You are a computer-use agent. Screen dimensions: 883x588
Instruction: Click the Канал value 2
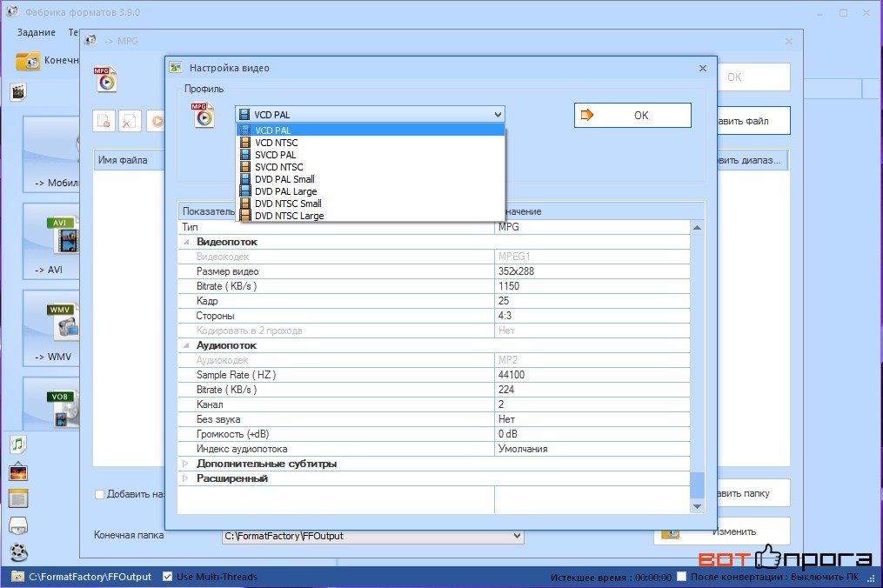click(592, 404)
